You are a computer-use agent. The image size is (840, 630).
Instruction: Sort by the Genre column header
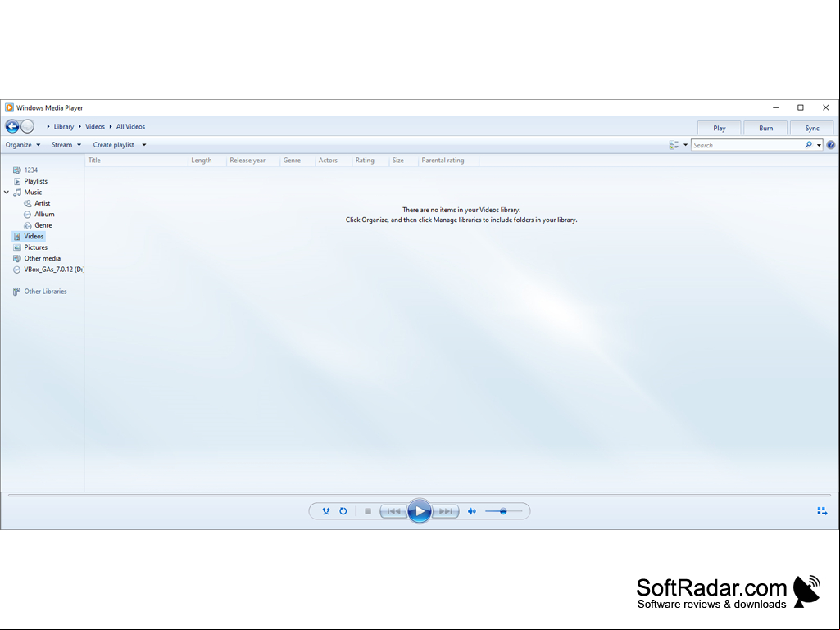tap(297, 161)
